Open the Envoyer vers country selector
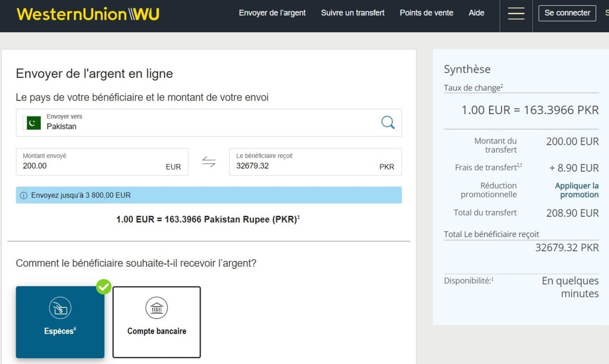Viewport: 609px width, 364px height. [208, 123]
